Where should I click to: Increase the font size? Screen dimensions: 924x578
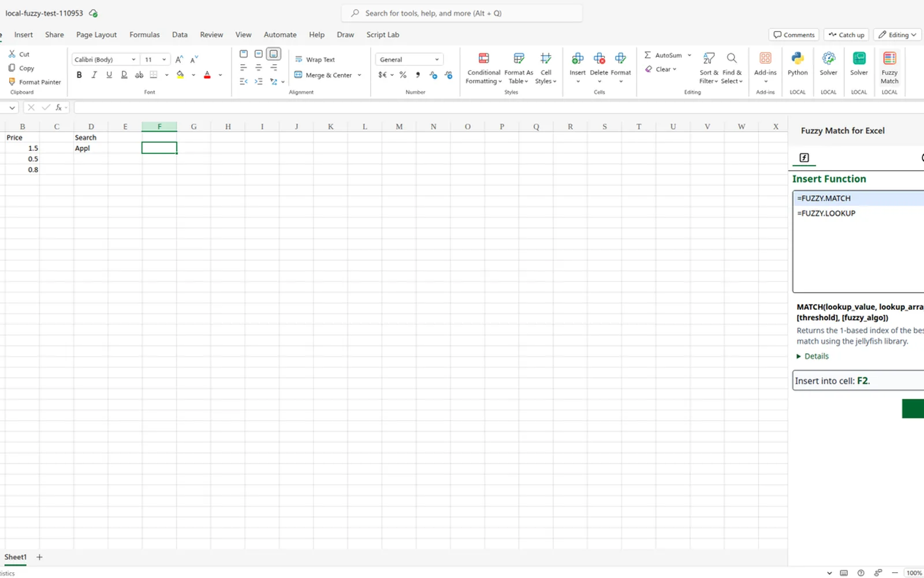(179, 60)
